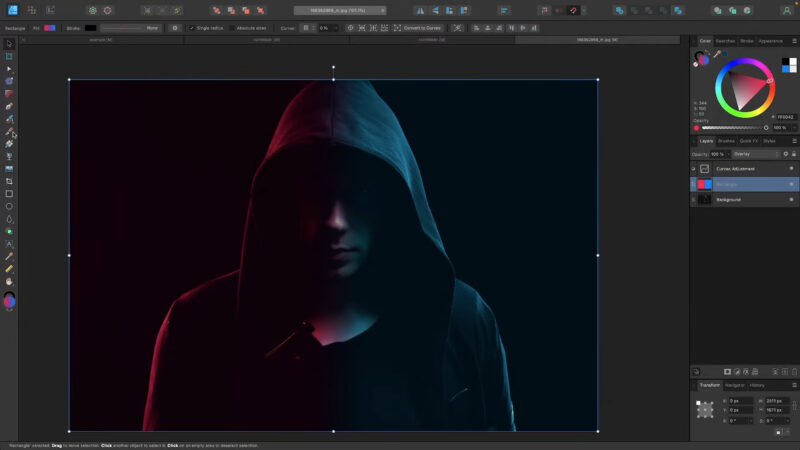
Task: Click Flip Horizontal toolbar icon
Action: 420,10
